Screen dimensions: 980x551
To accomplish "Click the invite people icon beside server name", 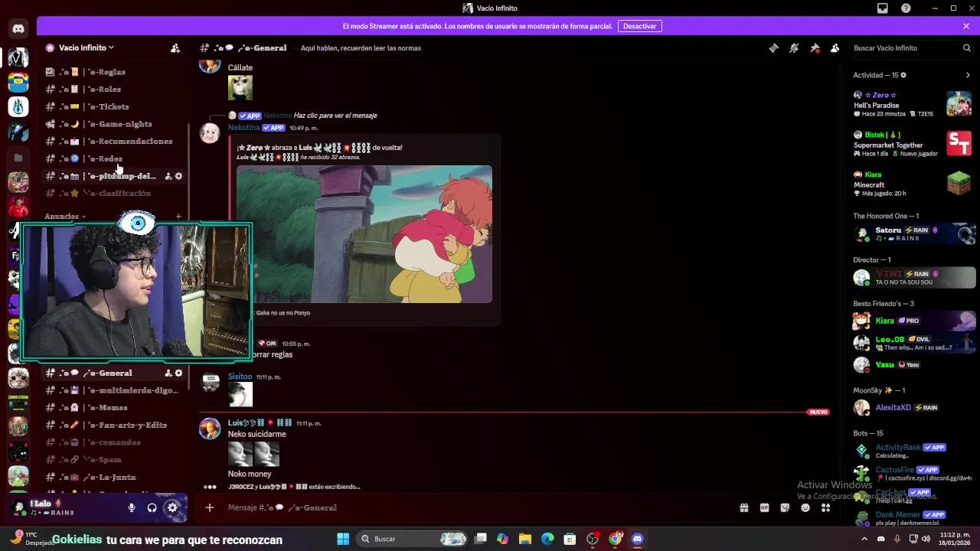I will (x=175, y=47).
